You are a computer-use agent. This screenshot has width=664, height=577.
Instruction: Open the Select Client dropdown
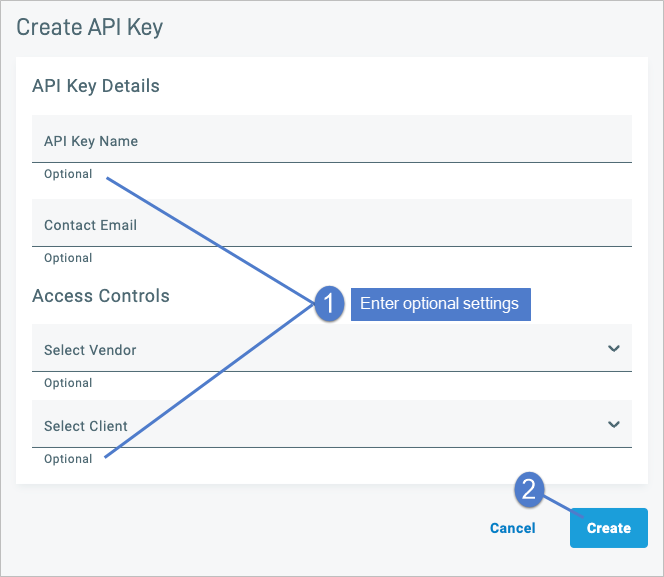(x=332, y=424)
